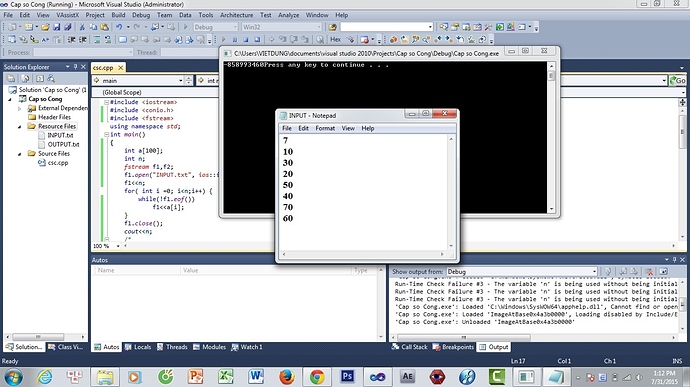The image size is (690, 387).
Task: Switch to the Locals tab
Action: [x=138, y=347]
